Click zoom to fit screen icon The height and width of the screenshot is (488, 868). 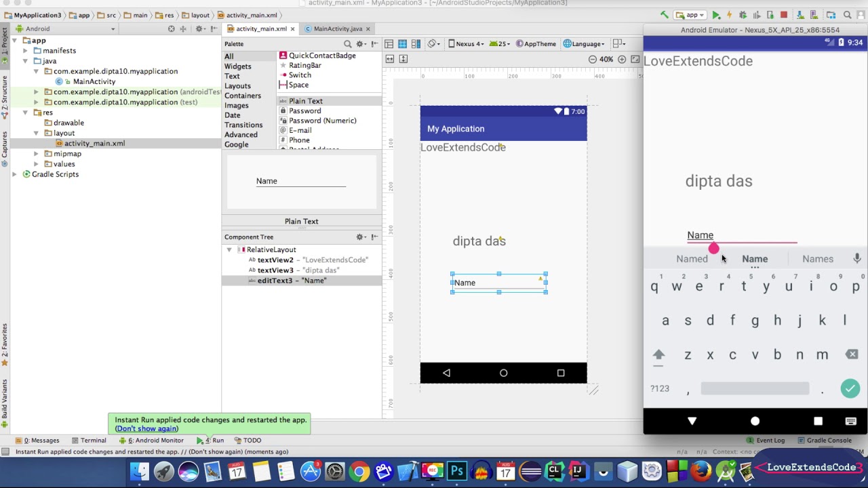[635, 59]
